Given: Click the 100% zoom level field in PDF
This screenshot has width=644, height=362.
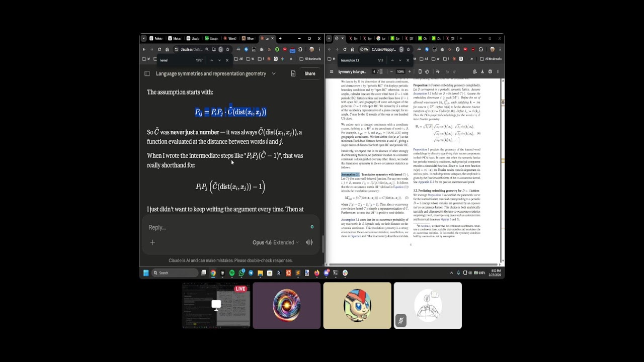Looking at the screenshot, I should 400,71.
